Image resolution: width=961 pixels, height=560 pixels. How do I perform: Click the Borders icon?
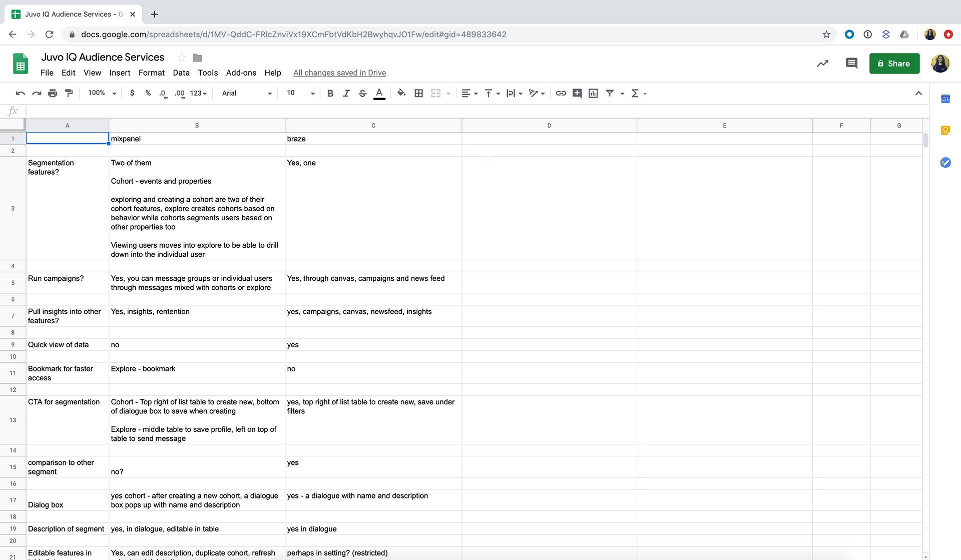(x=419, y=93)
